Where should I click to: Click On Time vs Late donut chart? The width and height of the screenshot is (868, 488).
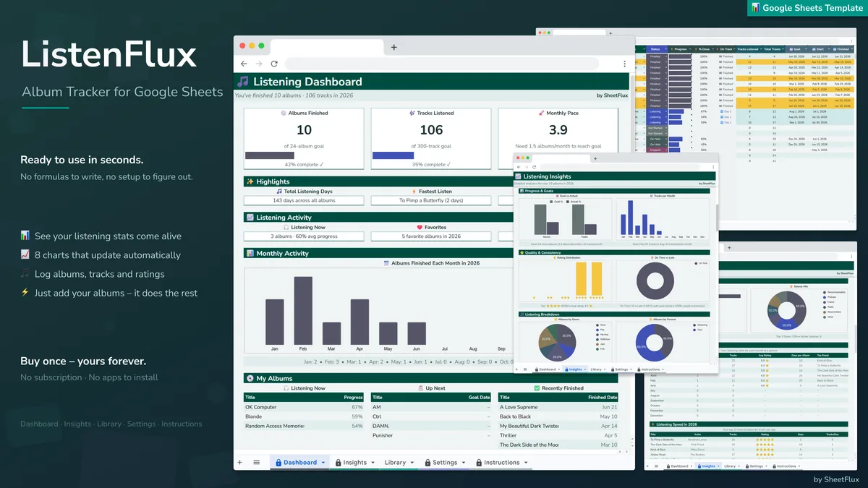tap(655, 281)
